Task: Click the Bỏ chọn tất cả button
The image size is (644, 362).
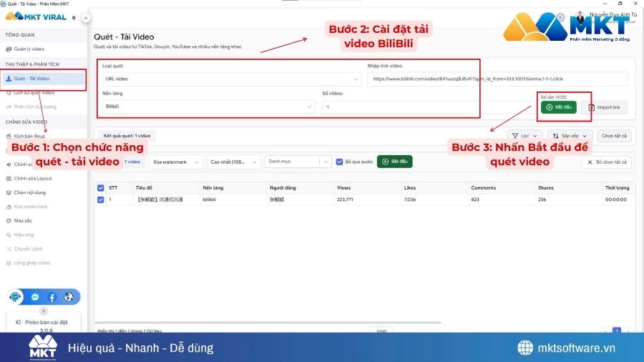Action: click(606, 162)
